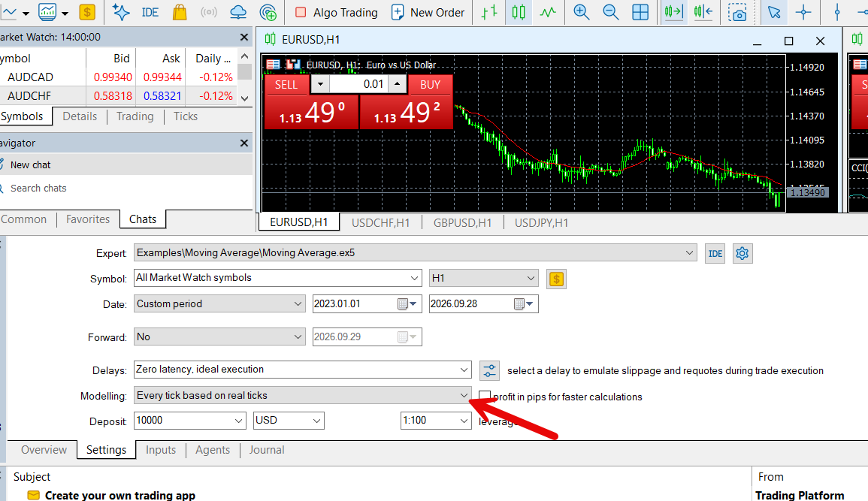Open the Symbol dropdown in tester
This screenshot has height=501, width=868.
(x=414, y=278)
